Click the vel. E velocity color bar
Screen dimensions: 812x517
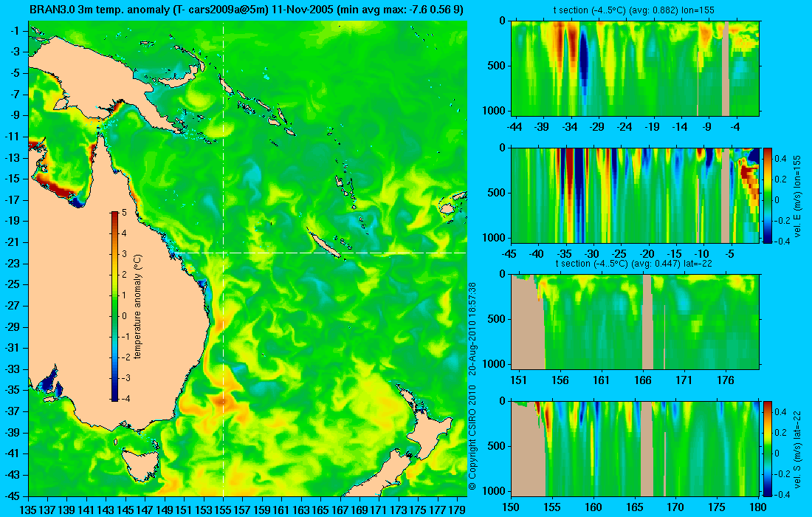(767, 195)
